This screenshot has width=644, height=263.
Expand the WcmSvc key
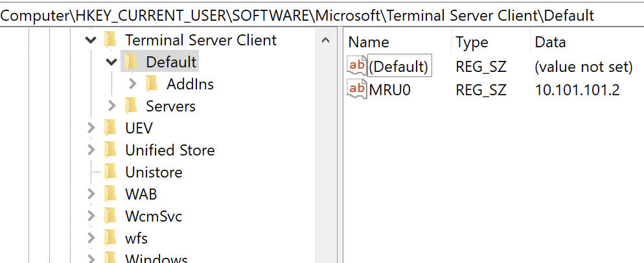pos(91,216)
